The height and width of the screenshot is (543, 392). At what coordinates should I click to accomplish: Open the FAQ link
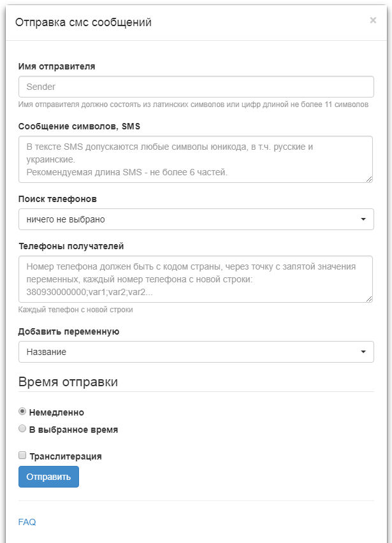pyautogui.click(x=27, y=522)
